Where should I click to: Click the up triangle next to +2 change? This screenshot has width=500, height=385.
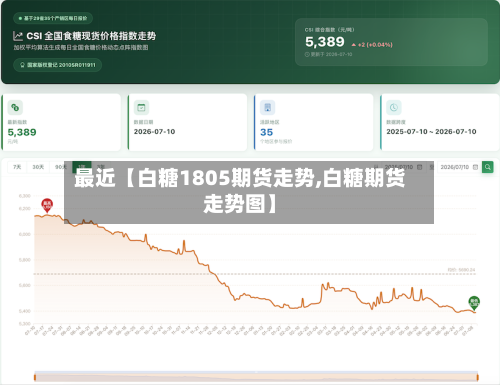tap(354, 45)
